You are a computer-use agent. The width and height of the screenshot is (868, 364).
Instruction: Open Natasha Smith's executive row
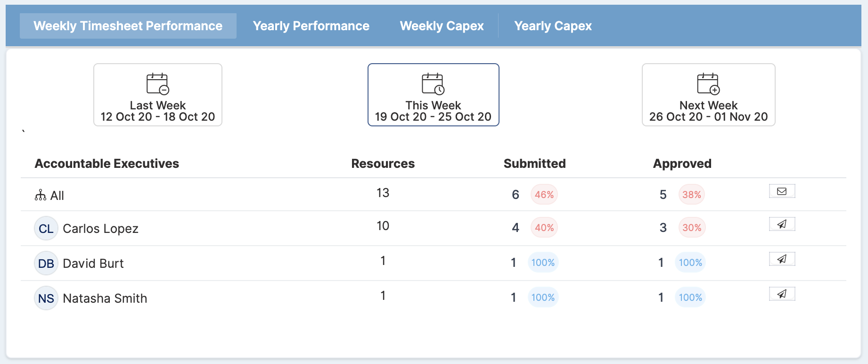tap(434, 298)
